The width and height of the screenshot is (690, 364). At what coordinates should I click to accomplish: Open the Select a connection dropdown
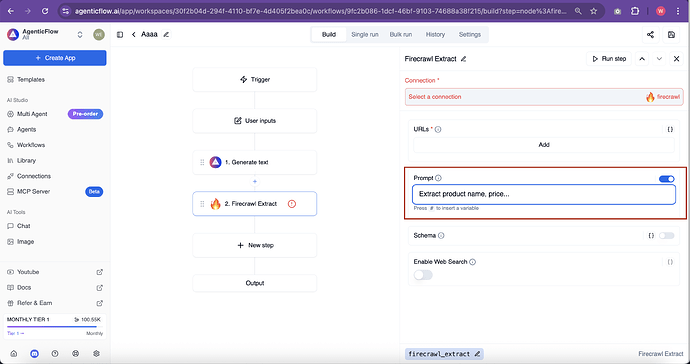pyautogui.click(x=544, y=97)
